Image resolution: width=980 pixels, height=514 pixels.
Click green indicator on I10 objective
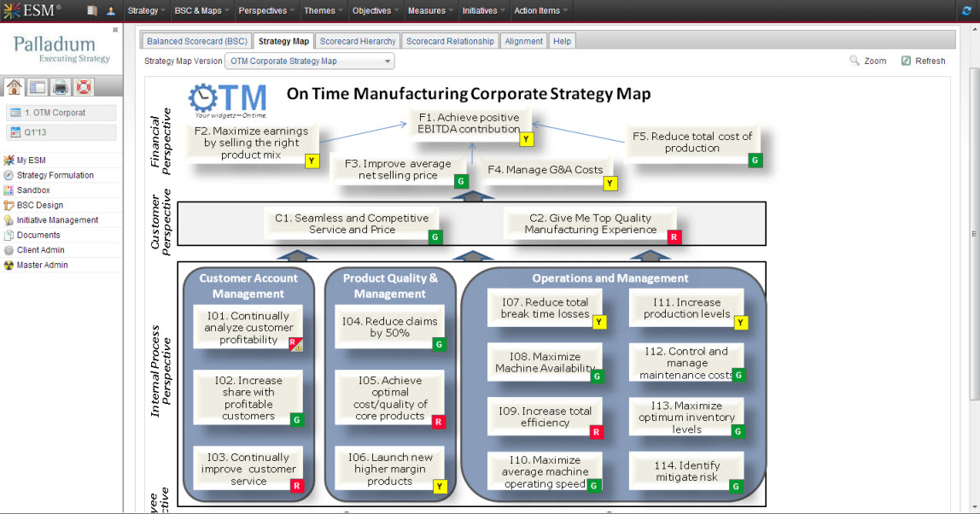[x=594, y=485]
